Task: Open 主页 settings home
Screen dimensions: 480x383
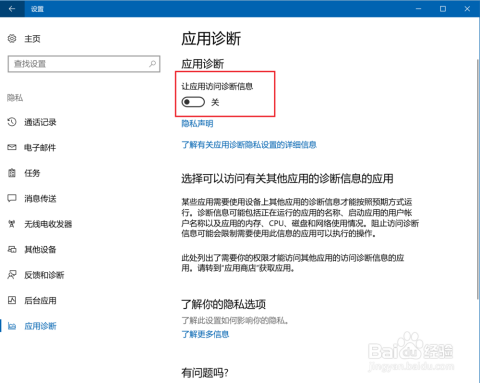Action: pos(32,39)
